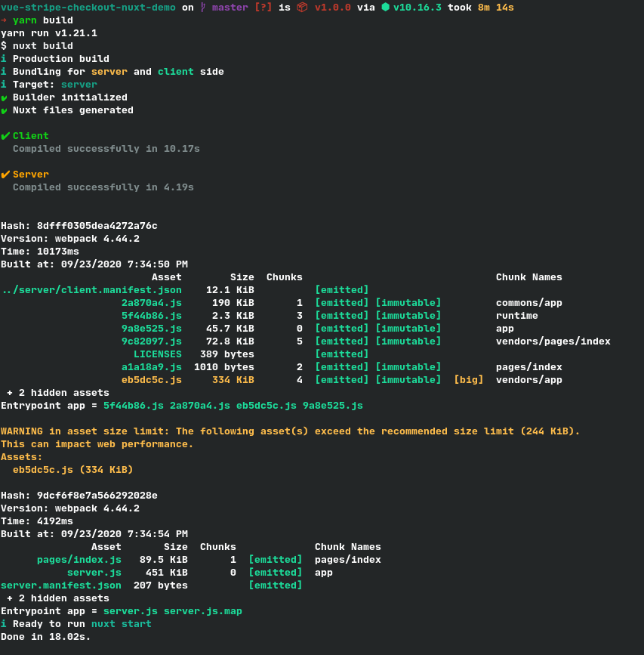Click asset 'server.js' in second table
This screenshot has width=644, height=655.
click(94, 573)
